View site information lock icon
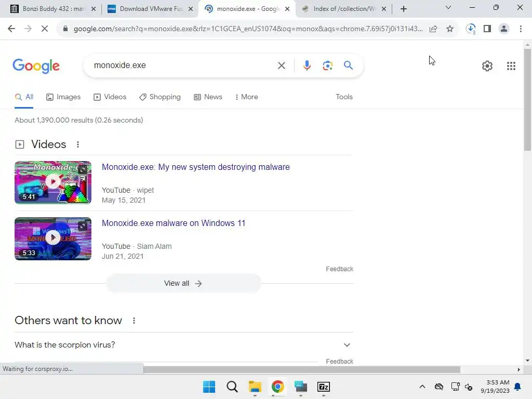 (x=65, y=29)
